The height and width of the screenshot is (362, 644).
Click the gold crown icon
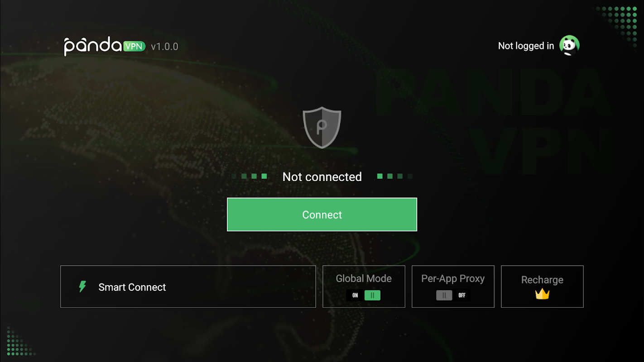coord(542,294)
